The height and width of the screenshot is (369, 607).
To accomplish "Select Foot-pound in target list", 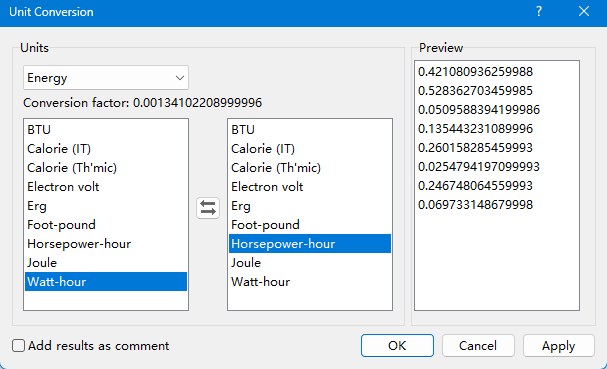I will click(310, 225).
